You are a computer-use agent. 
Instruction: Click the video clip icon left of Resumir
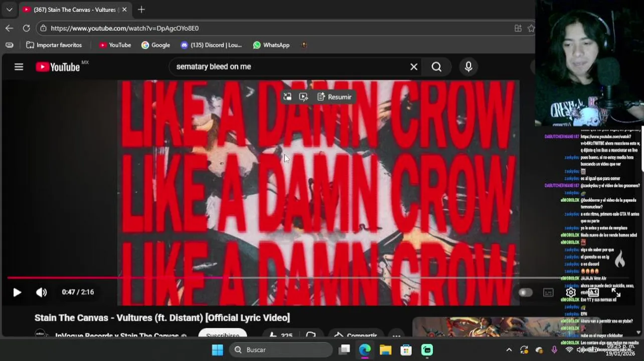click(303, 97)
